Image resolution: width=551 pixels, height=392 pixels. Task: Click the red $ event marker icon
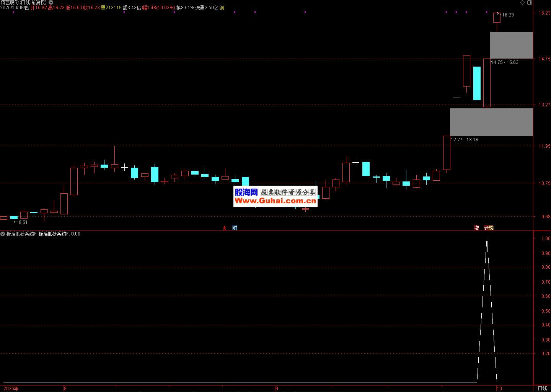(x=225, y=228)
